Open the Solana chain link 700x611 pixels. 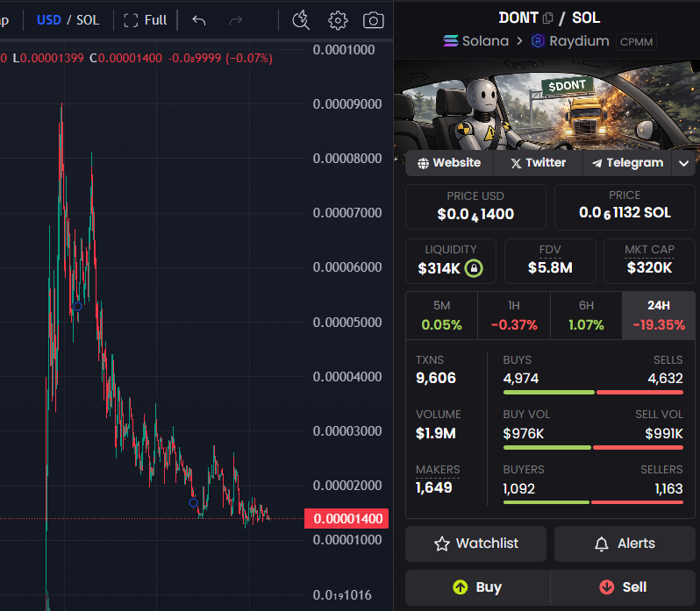click(476, 41)
